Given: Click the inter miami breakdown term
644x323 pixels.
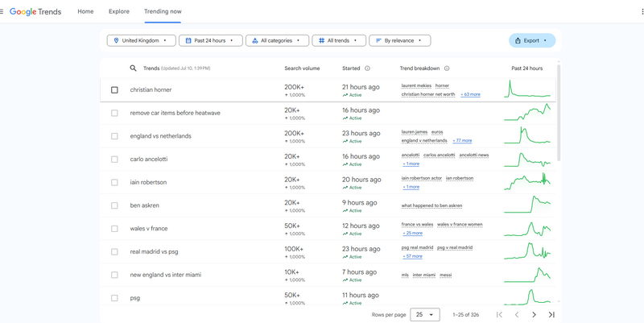Looking at the screenshot, I should click(x=424, y=275).
